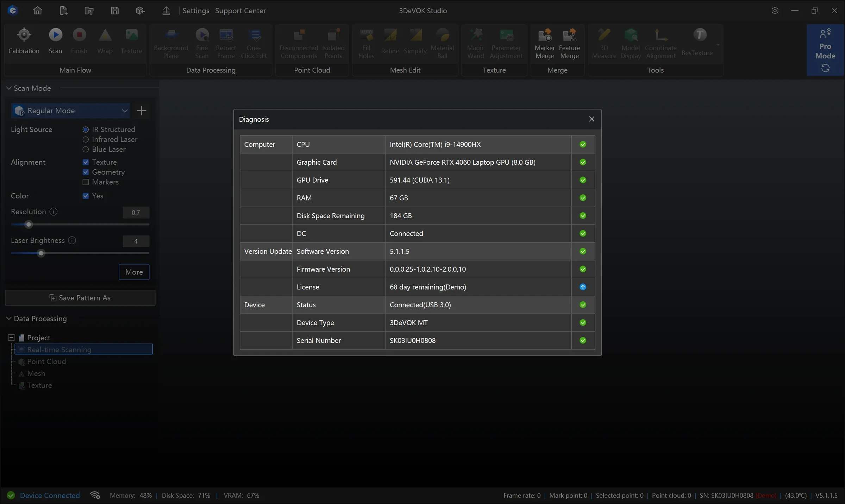Select the IR Structured light source
Image resolution: width=845 pixels, height=504 pixels.
[x=86, y=130]
